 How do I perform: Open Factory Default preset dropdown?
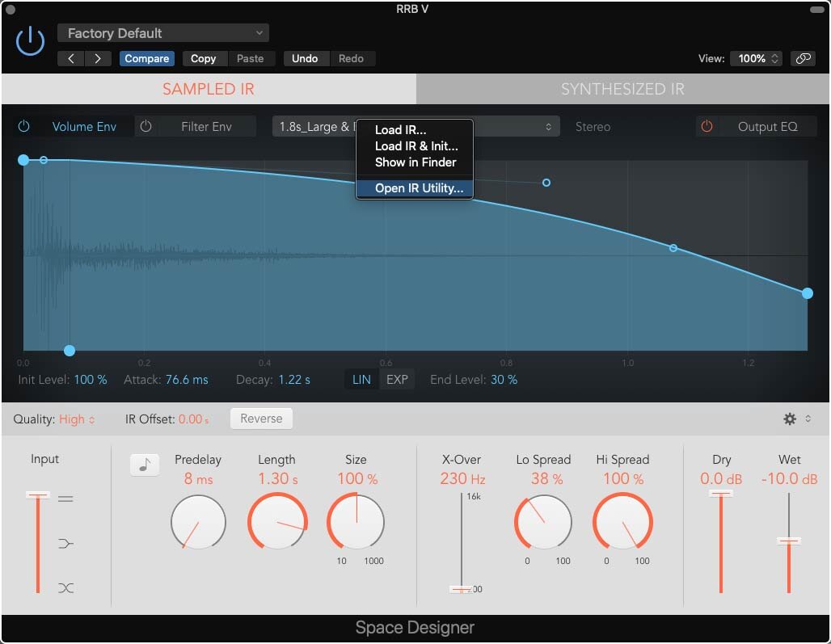coord(163,33)
